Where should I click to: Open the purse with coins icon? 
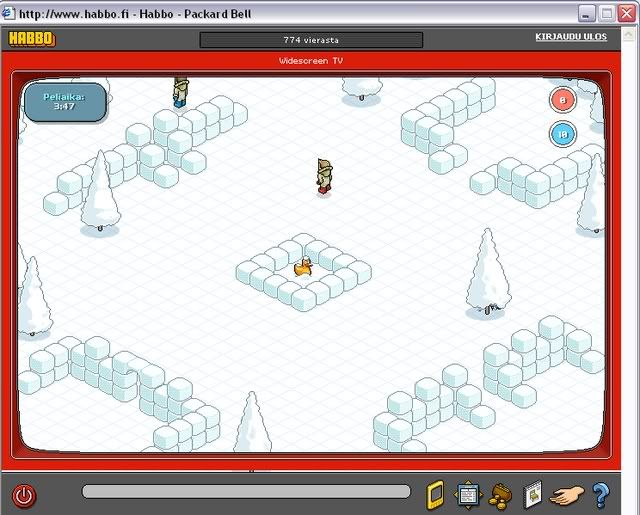click(500, 494)
